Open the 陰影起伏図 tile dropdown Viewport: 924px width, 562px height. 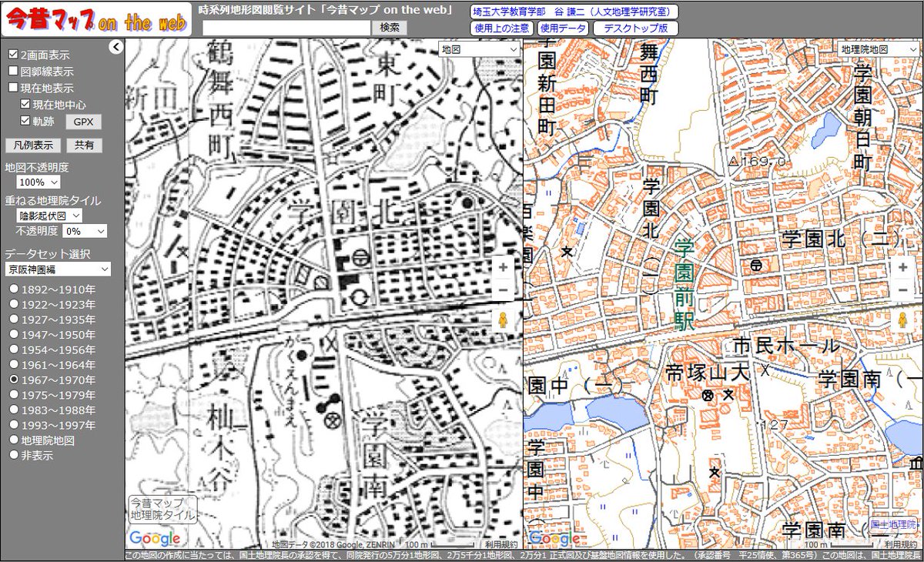tap(48, 216)
